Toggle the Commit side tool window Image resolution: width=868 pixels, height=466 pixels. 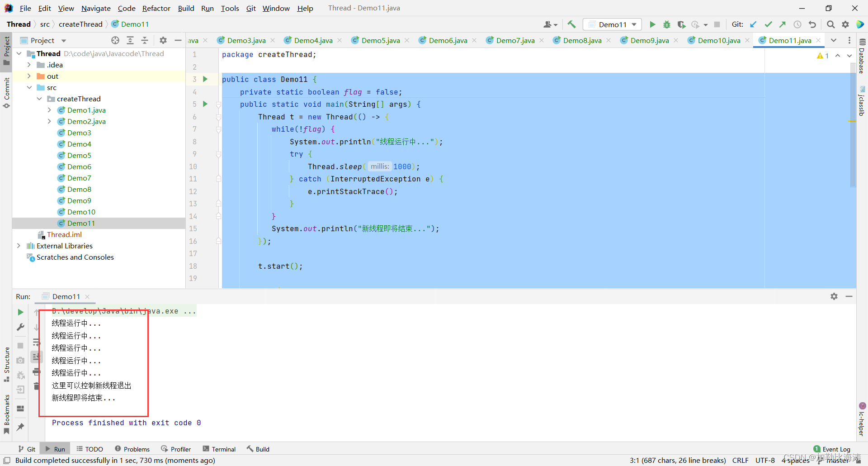[6, 93]
